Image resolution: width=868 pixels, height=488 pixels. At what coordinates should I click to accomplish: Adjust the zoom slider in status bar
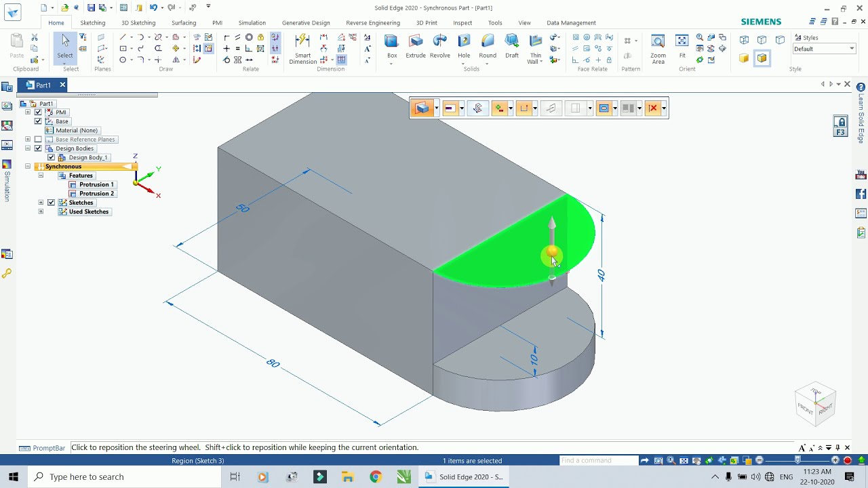pyautogui.click(x=797, y=460)
